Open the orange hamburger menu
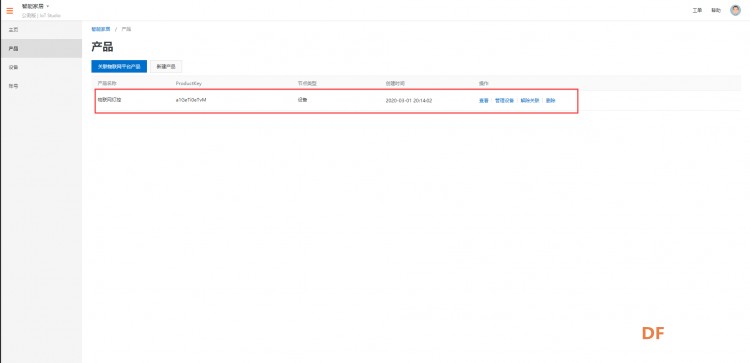Image resolution: width=750 pixels, height=363 pixels. [10, 11]
